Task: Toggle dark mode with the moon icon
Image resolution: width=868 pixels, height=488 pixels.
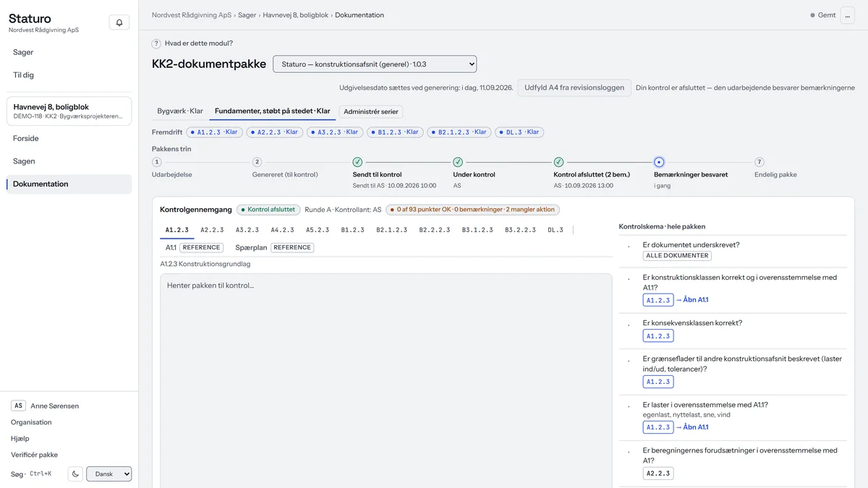Action: point(75,474)
